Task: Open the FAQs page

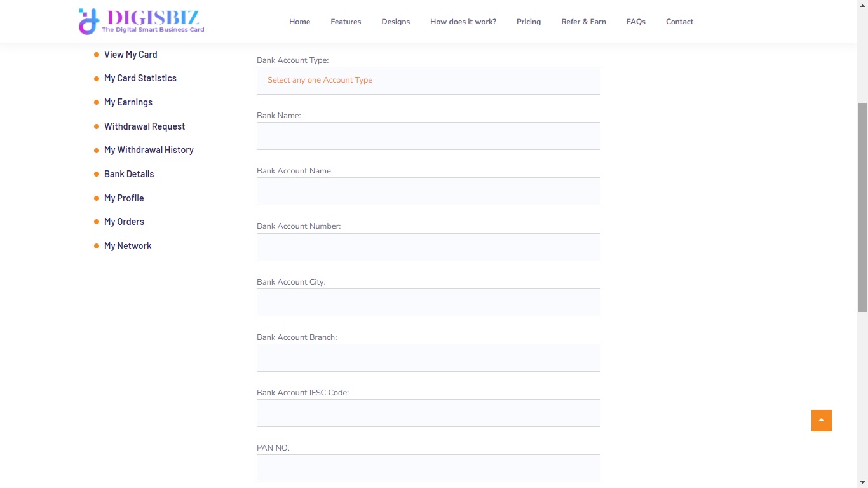Action: tap(635, 22)
